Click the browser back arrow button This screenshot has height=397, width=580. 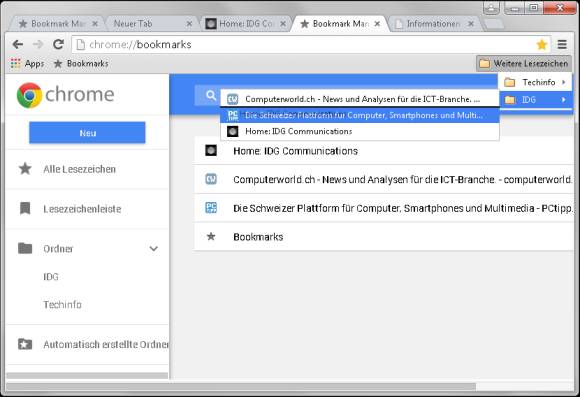pyautogui.click(x=17, y=44)
